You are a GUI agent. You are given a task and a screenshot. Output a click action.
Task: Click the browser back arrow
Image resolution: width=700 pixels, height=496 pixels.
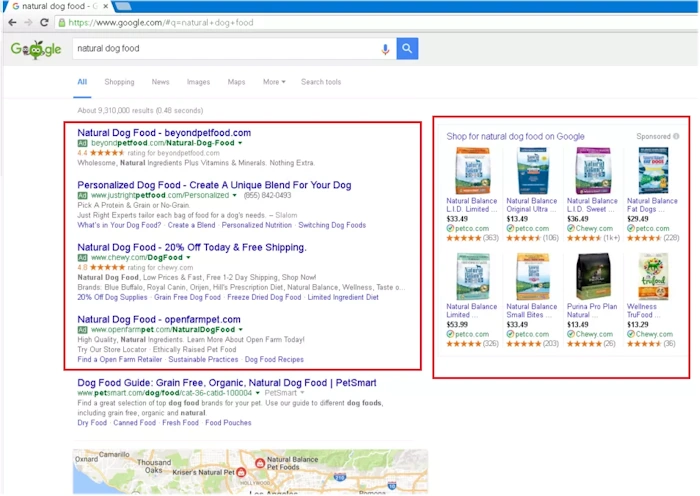click(x=12, y=22)
